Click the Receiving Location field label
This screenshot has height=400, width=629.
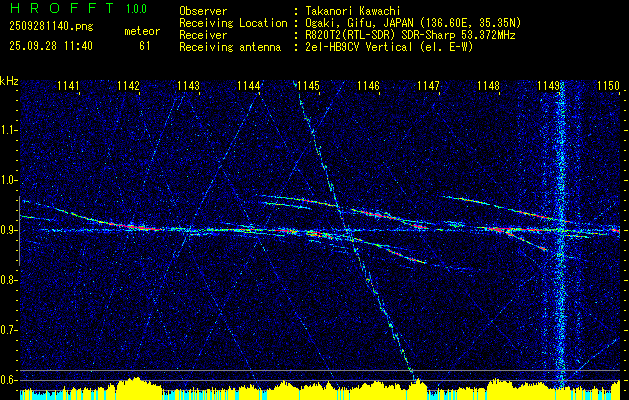233,23
